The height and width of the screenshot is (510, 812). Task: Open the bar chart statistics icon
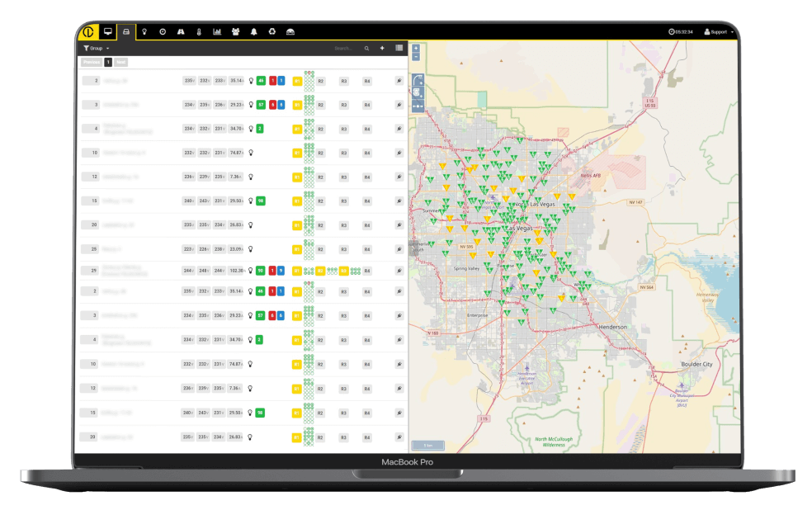click(217, 31)
